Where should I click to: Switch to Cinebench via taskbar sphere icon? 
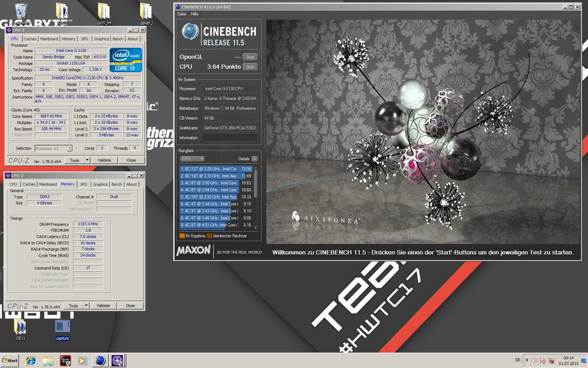pyautogui.click(x=100, y=361)
